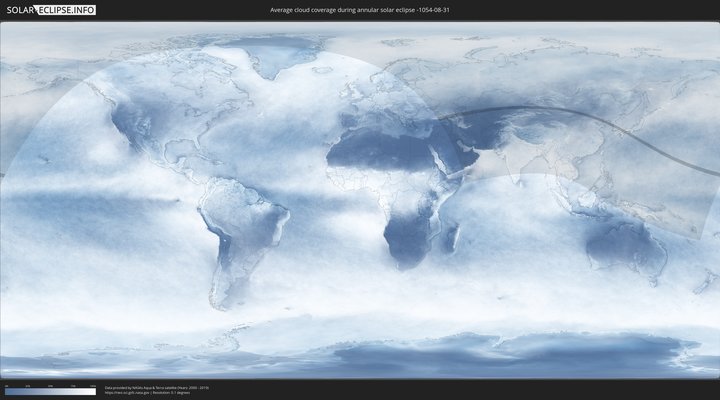Click the 50% label on the legend

[x=50, y=385]
